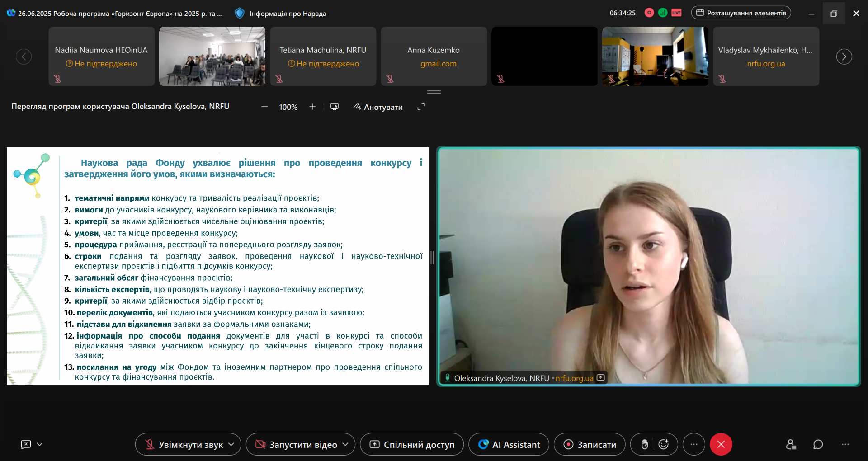Click the meeting title 26.06.2025 Робоча програма
The width and height of the screenshot is (868, 461).
tap(120, 14)
